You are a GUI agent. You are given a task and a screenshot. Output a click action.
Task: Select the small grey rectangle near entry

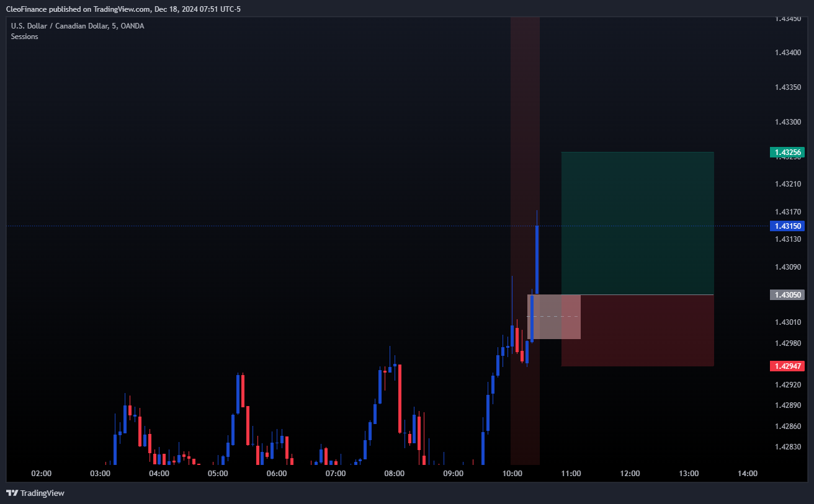point(554,317)
